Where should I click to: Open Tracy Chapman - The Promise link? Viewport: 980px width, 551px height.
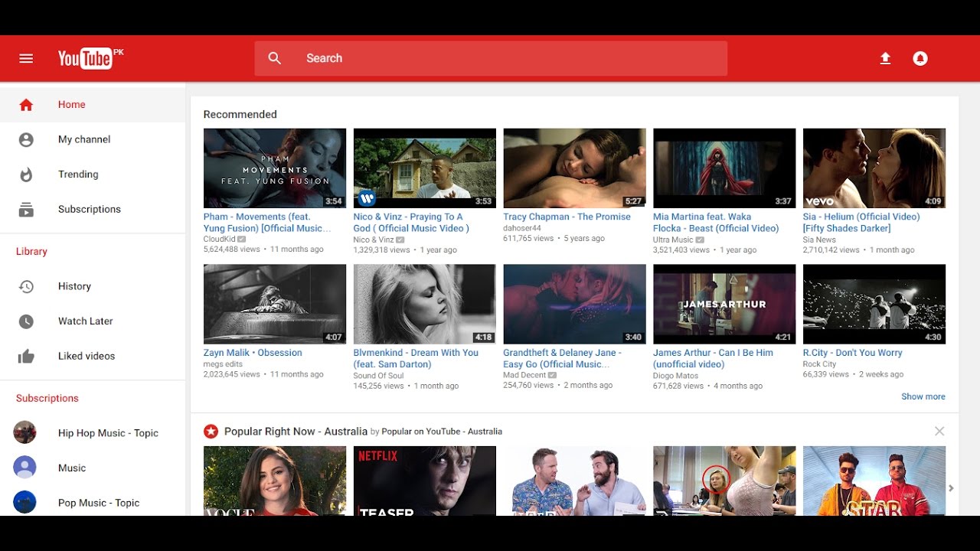click(567, 217)
